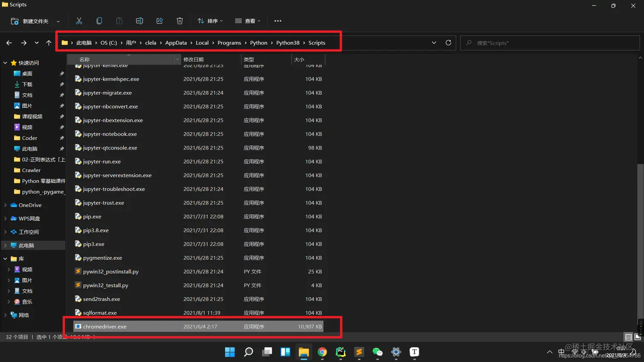The height and width of the screenshot is (362, 644).
Task: Open recent locations dropdown chevron
Action: (x=37, y=43)
